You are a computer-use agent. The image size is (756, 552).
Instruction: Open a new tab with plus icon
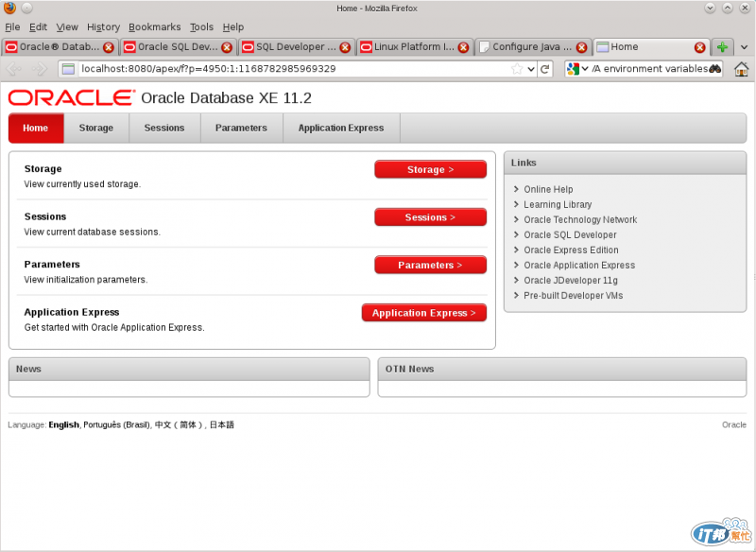[722, 46]
